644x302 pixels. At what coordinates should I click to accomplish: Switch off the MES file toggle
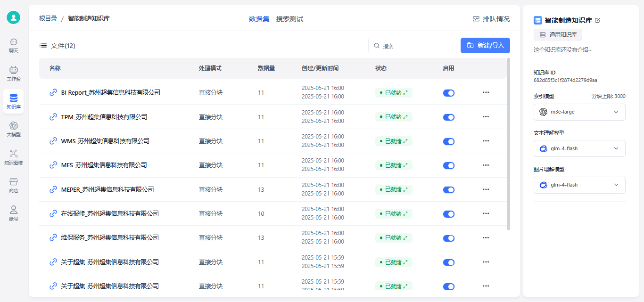(x=449, y=165)
